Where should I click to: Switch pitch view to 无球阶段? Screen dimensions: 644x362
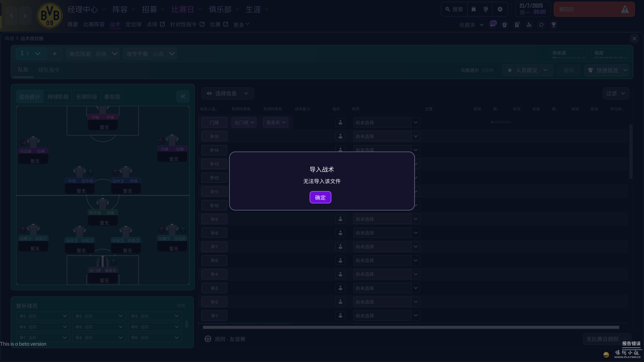coord(86,97)
